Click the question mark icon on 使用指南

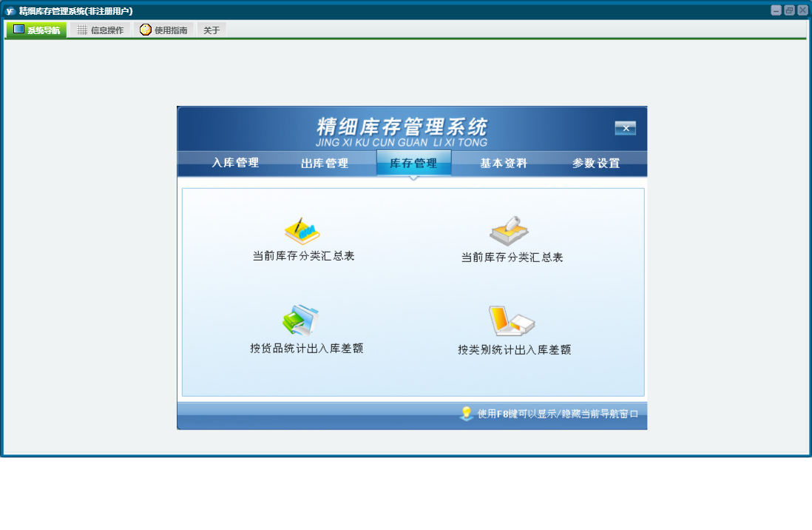tap(146, 30)
